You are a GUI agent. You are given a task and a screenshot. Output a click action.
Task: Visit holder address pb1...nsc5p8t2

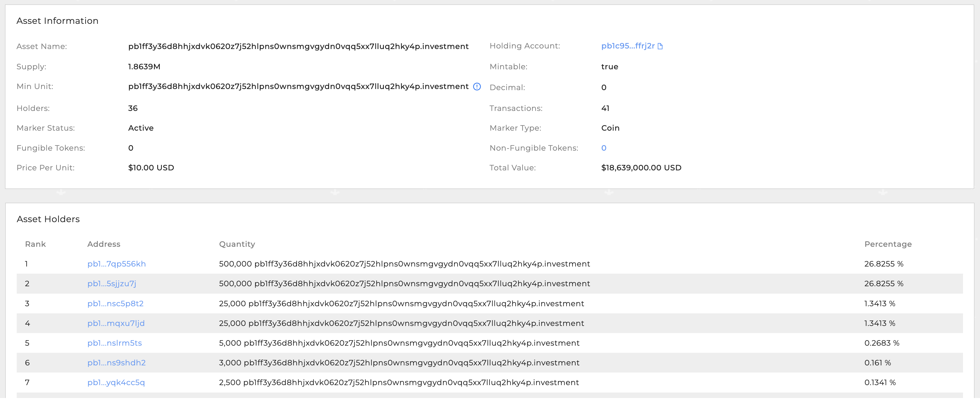coord(115,303)
